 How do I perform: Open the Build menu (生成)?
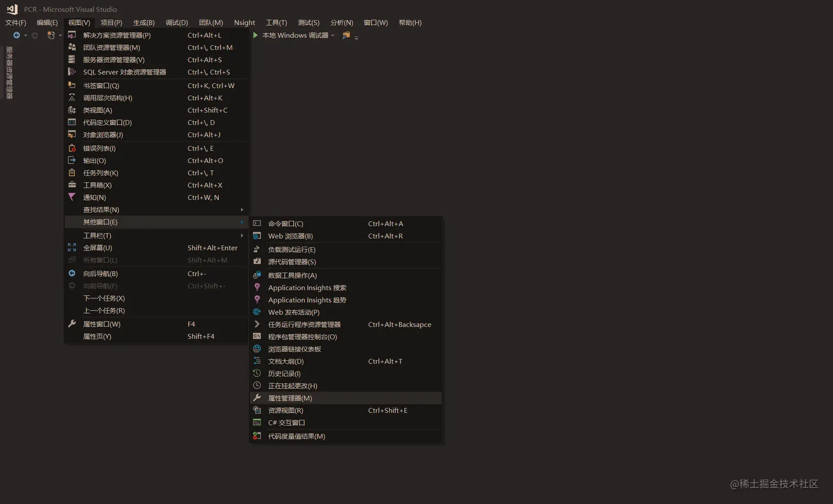coord(144,23)
